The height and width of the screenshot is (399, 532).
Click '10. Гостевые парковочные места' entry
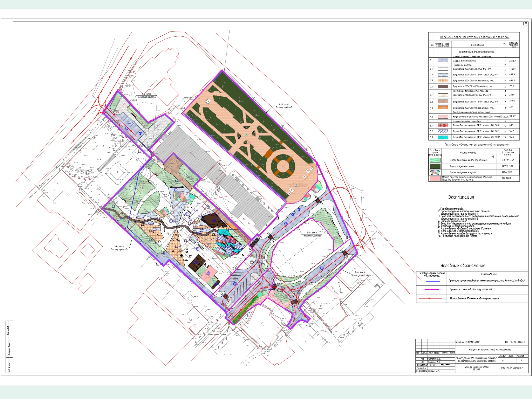click(x=458, y=236)
